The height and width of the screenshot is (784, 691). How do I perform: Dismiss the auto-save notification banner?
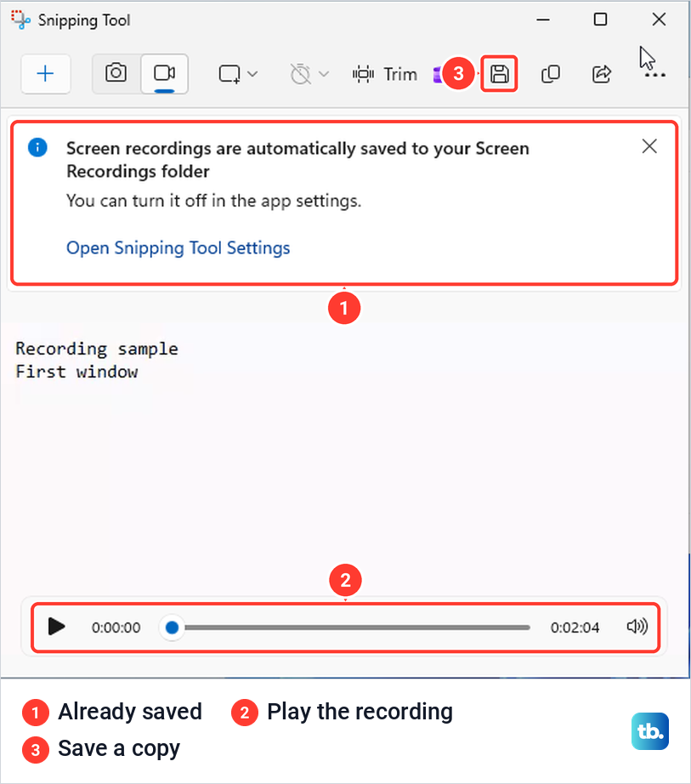click(x=649, y=146)
